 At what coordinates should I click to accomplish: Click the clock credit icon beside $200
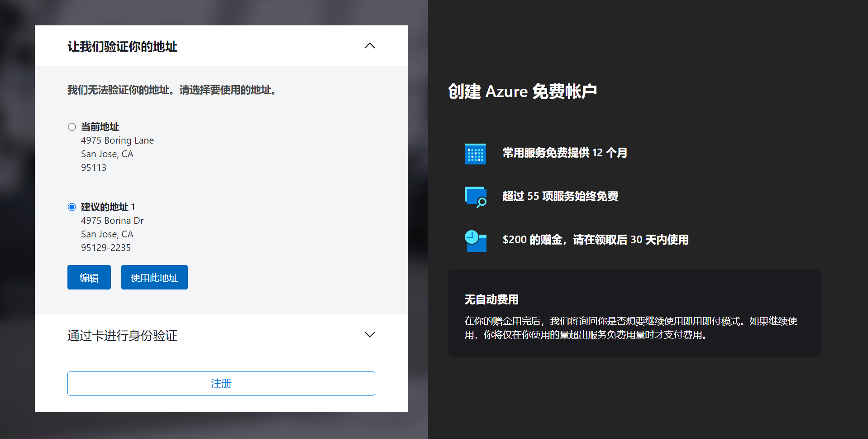[x=476, y=241]
